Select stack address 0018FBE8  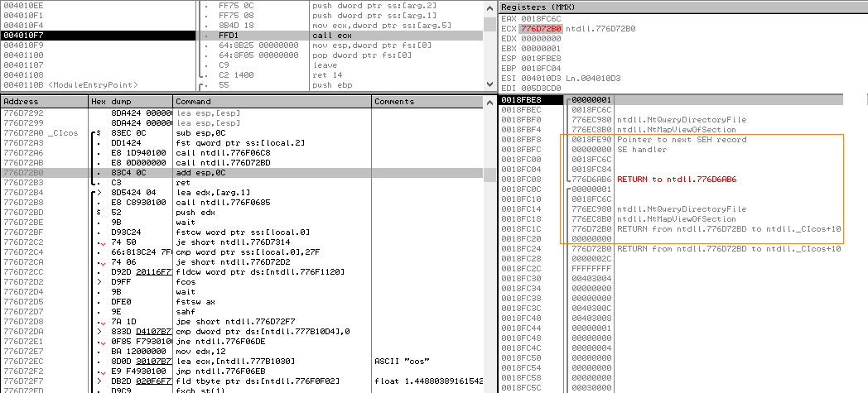[522, 100]
